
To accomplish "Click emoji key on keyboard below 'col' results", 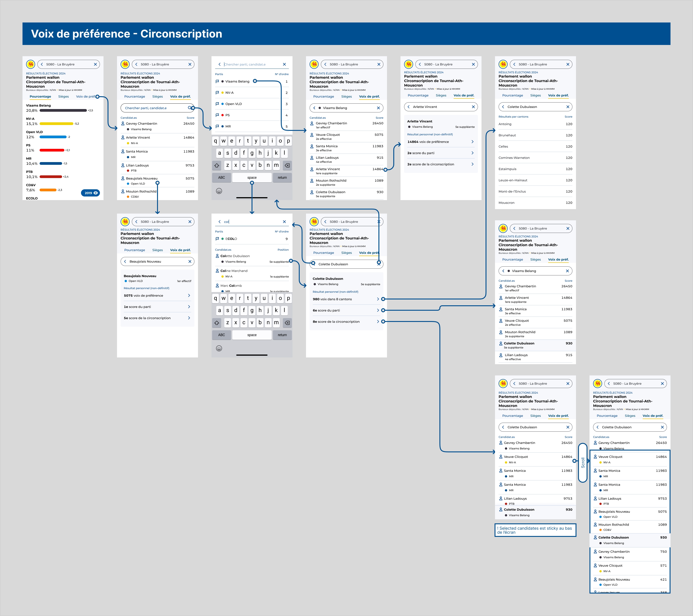I will (x=219, y=348).
